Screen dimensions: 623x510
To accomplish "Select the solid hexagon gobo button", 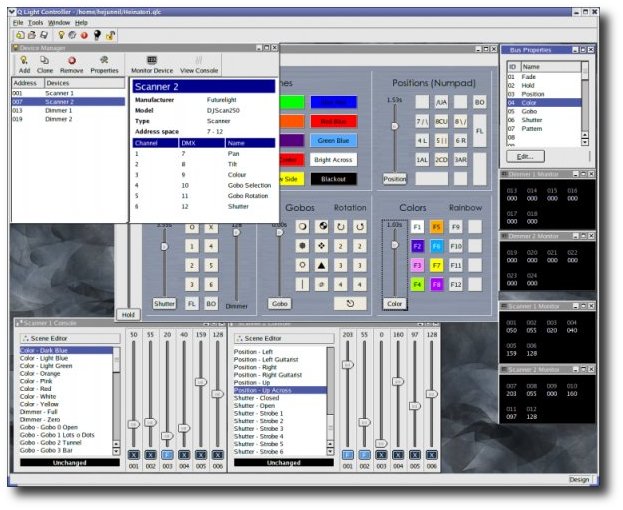I will point(302,246).
